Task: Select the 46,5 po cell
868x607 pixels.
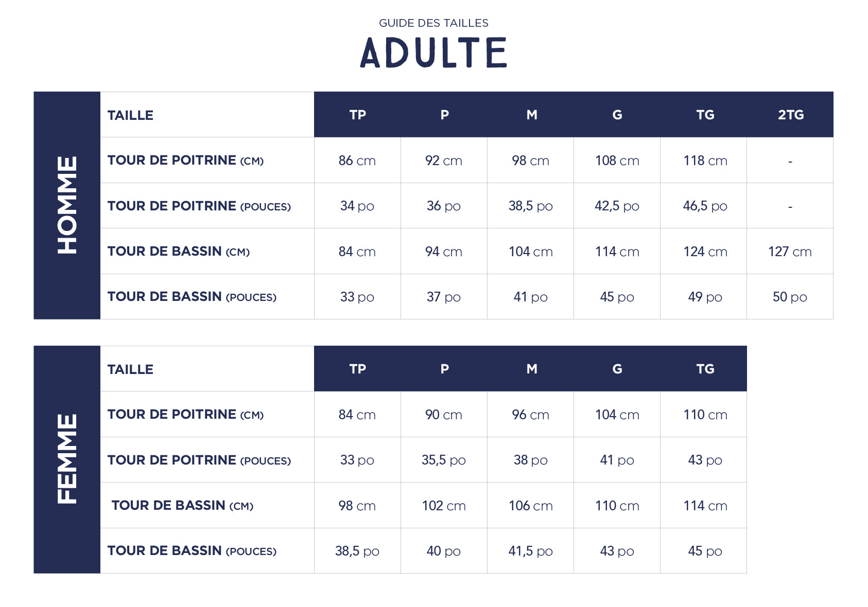Action: 705,206
